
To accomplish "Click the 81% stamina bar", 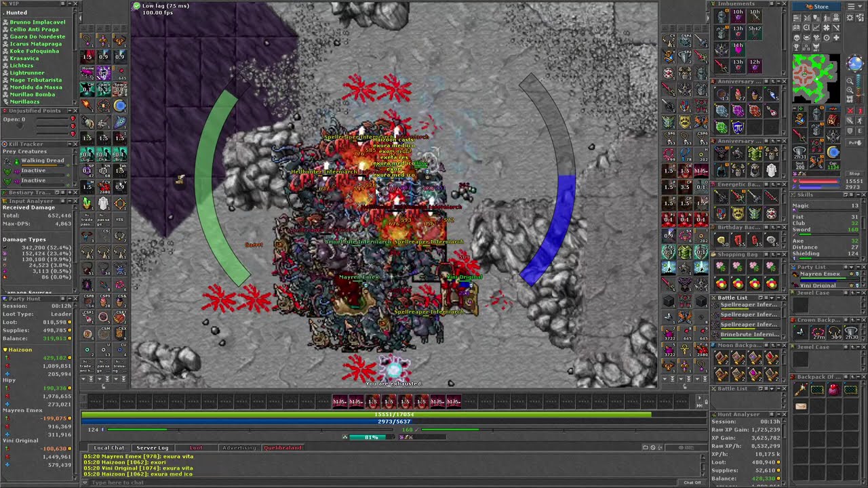I will 372,437.
